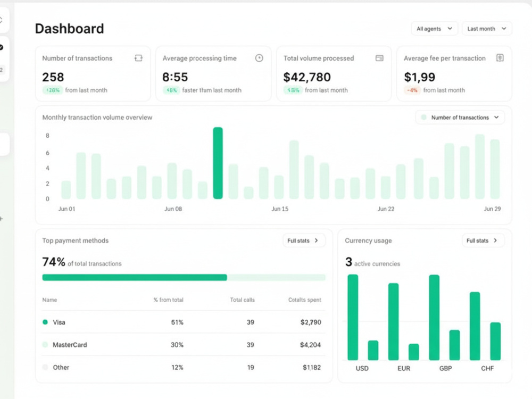Click MasterCard's $4,204 amount

311,345
